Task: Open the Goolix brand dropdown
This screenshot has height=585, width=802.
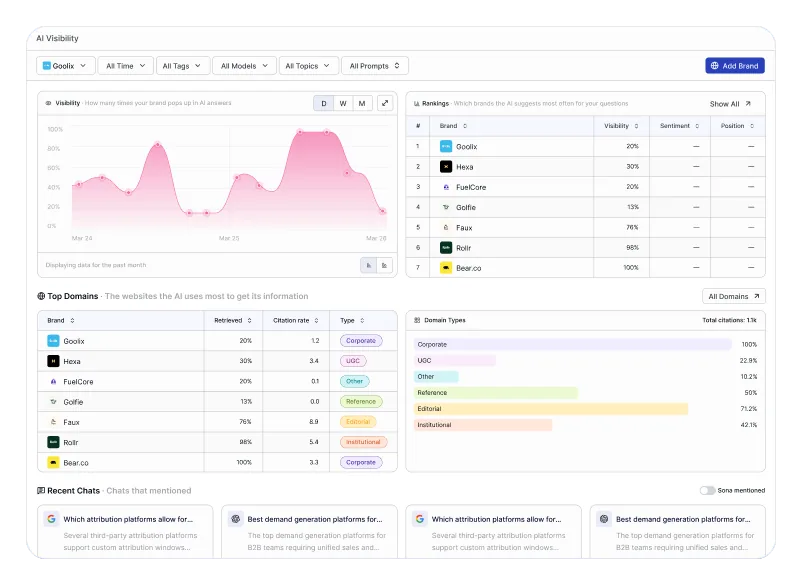Action: click(65, 65)
